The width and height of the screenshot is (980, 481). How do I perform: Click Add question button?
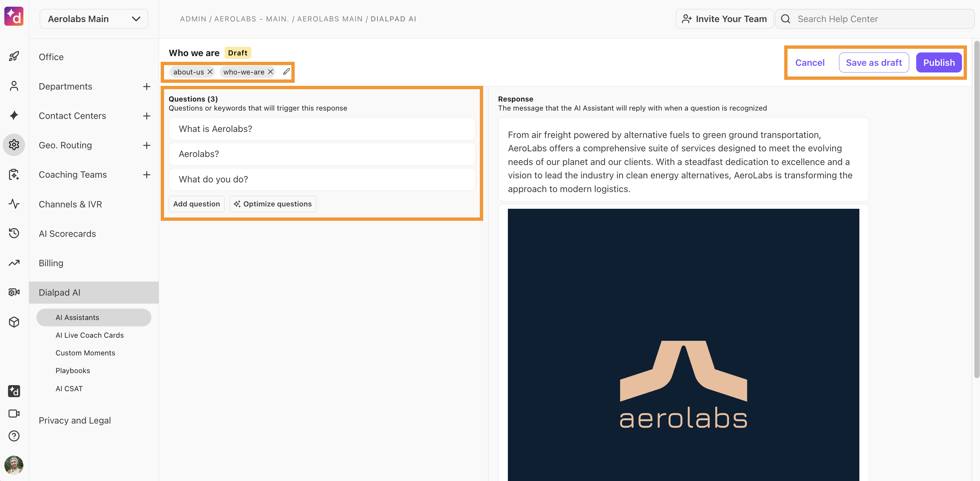click(197, 204)
